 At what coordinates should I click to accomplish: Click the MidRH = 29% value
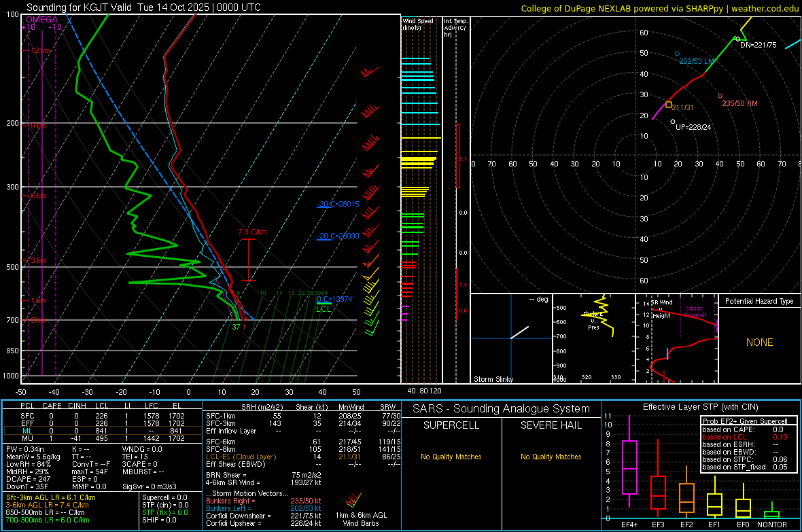tap(27, 472)
